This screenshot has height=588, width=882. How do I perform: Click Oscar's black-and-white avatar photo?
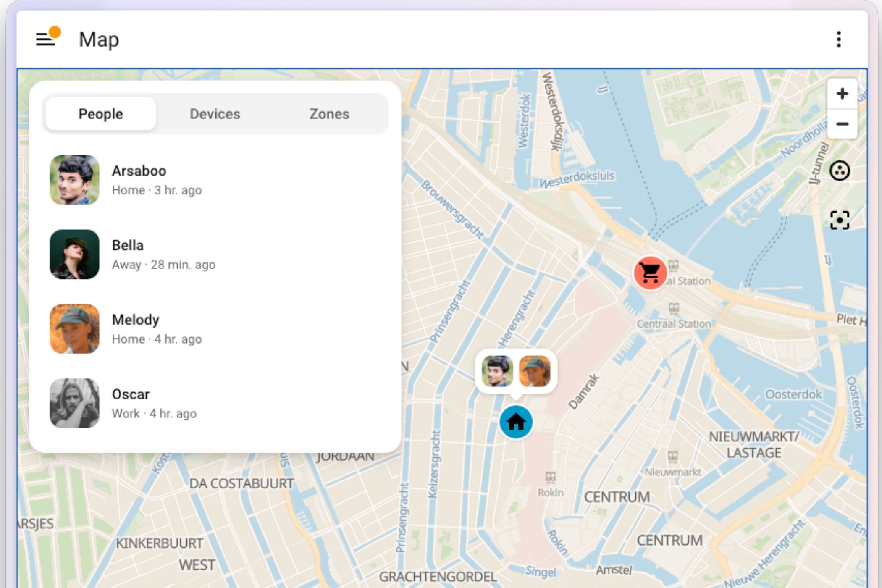74,403
